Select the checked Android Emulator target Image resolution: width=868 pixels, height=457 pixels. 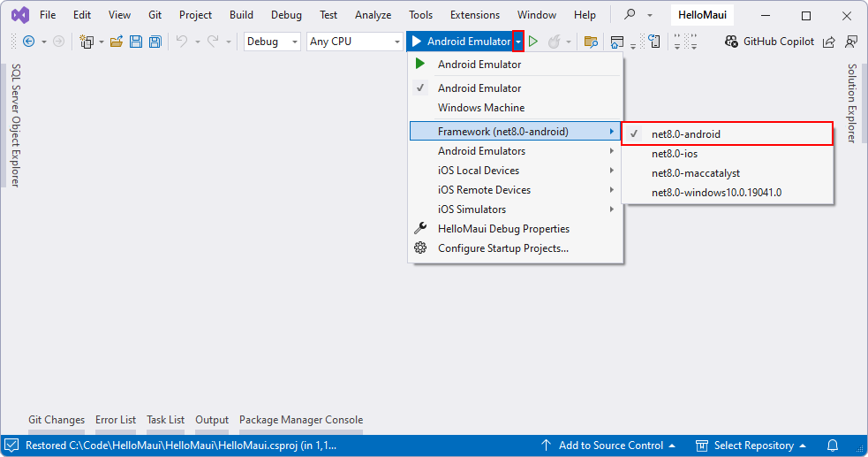tap(516, 88)
